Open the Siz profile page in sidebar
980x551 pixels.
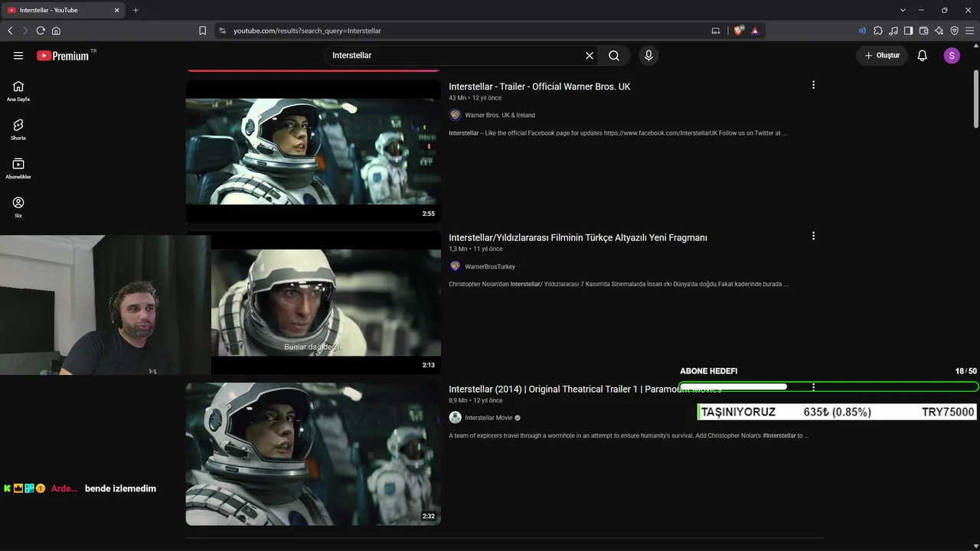click(x=18, y=207)
